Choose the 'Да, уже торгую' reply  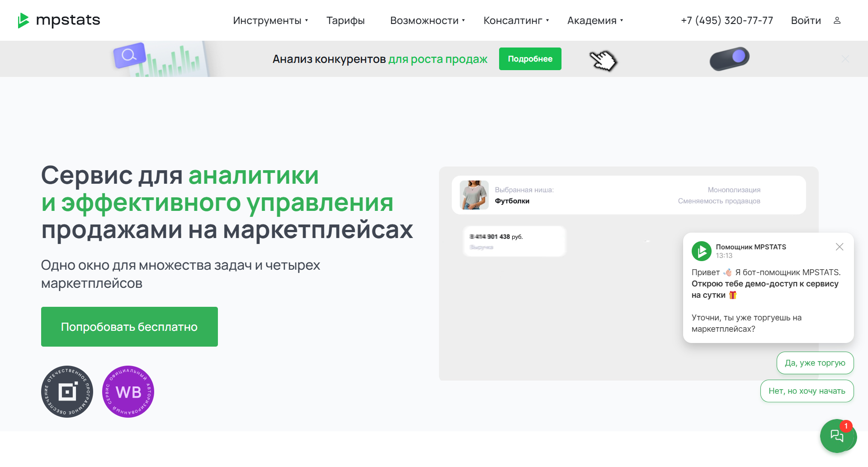pyautogui.click(x=815, y=363)
